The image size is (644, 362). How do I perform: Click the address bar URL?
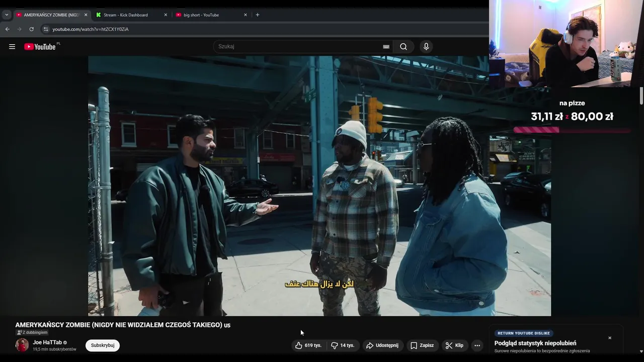click(91, 29)
